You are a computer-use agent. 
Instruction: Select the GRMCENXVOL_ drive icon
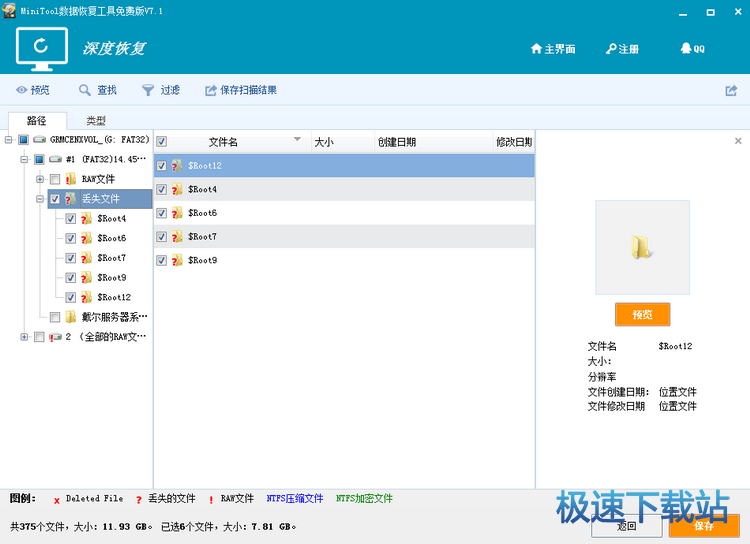39,140
